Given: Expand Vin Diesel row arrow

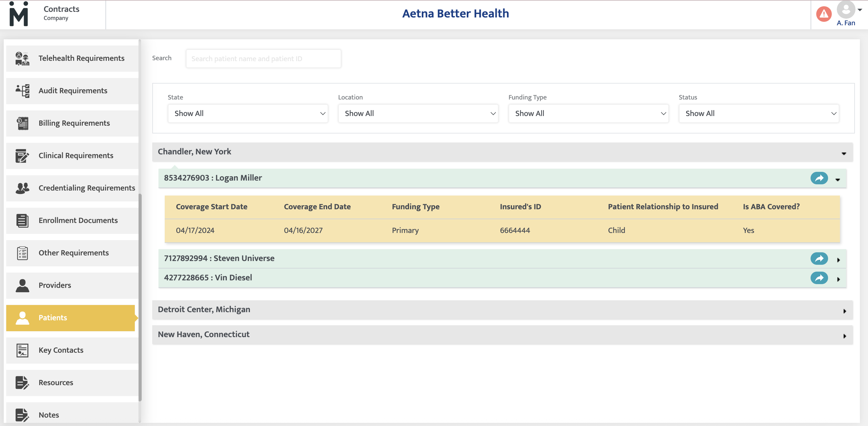Looking at the screenshot, I should click(838, 279).
